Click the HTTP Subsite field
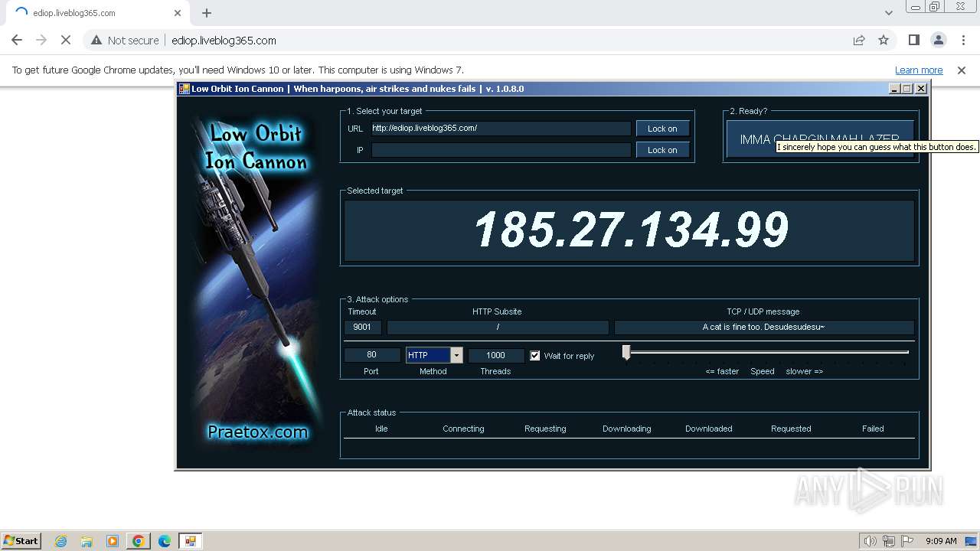This screenshot has width=980, height=551. [498, 328]
